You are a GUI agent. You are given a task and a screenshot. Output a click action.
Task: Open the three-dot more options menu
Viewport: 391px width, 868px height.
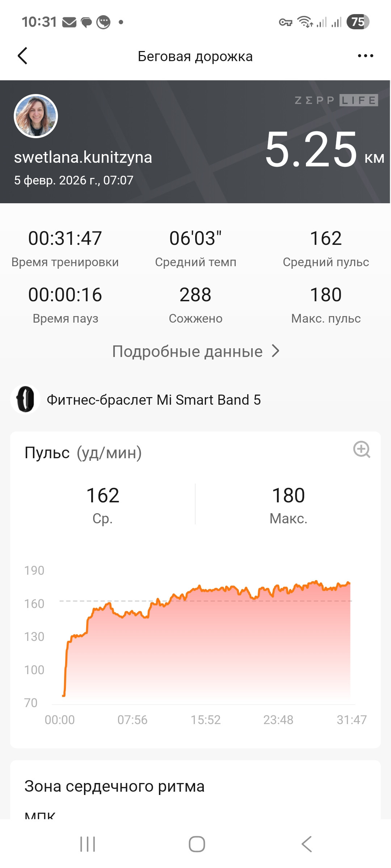tap(365, 56)
